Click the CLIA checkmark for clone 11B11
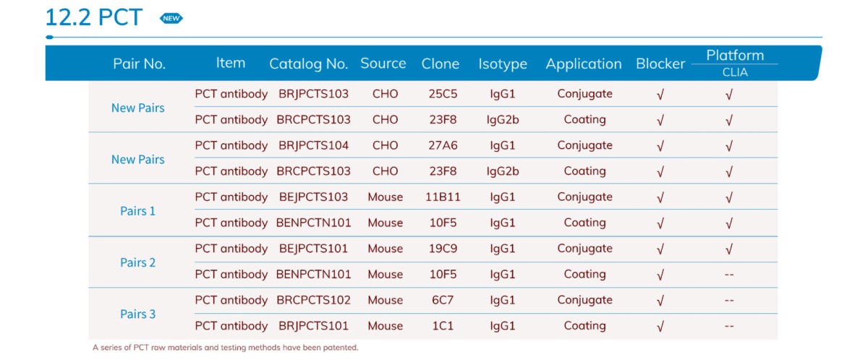Viewport: 868px width, 360px height. click(728, 197)
